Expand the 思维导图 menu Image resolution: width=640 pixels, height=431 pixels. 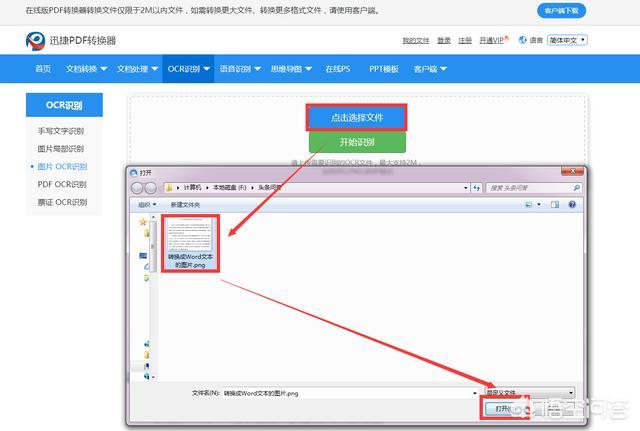coord(291,69)
